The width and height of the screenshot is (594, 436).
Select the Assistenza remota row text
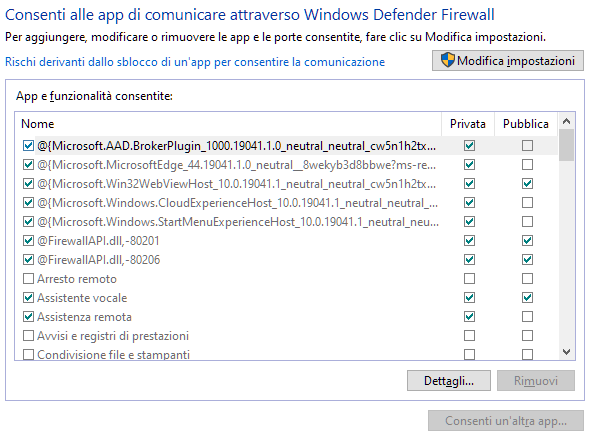point(84,317)
